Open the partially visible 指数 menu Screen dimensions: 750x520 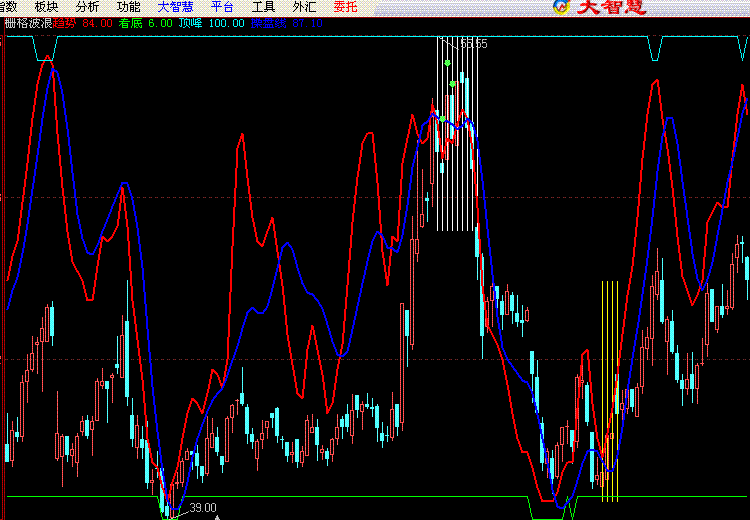tap(8, 7)
